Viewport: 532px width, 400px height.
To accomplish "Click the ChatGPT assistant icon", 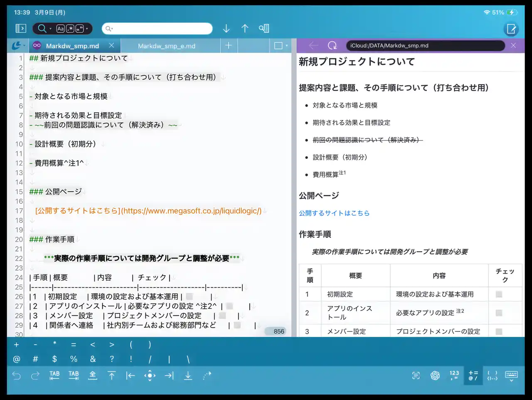I will (435, 375).
